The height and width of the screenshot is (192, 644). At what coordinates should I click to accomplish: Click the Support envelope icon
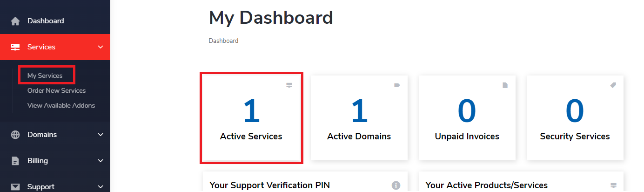click(x=15, y=187)
